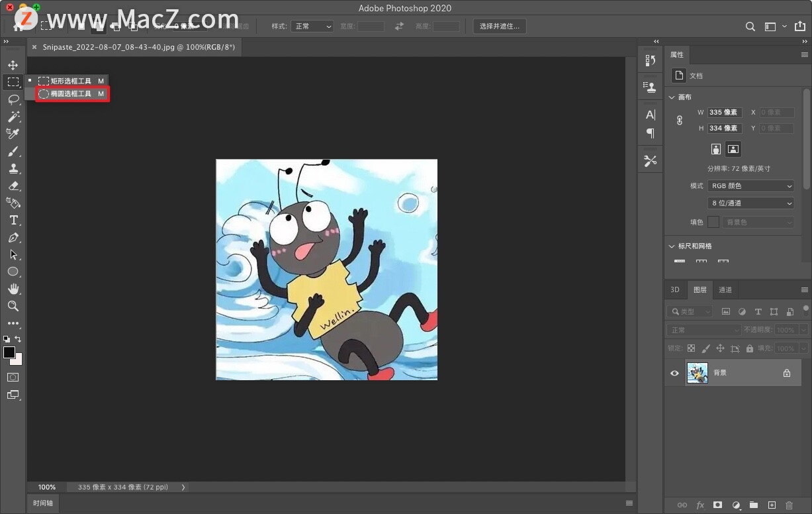This screenshot has width=812, height=514.
Task: Select the Type tool
Action: [13, 220]
